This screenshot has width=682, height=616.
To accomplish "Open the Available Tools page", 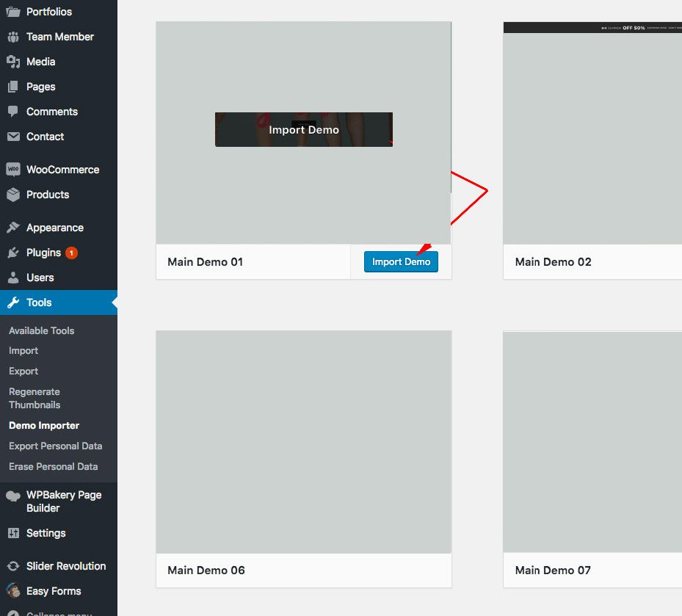I will [42, 330].
